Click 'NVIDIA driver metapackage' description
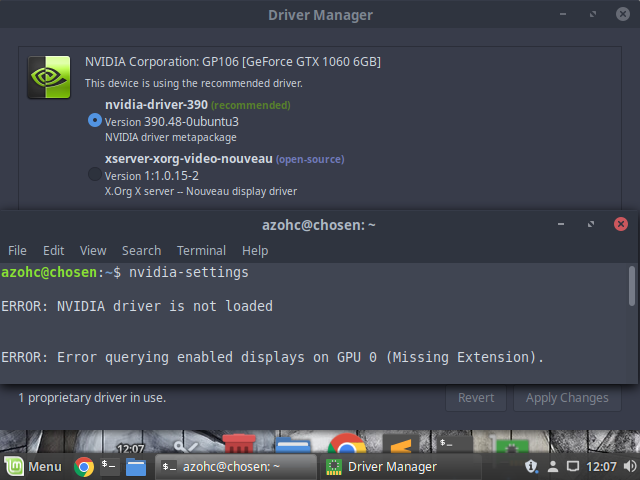The image size is (640, 480). [x=171, y=137]
